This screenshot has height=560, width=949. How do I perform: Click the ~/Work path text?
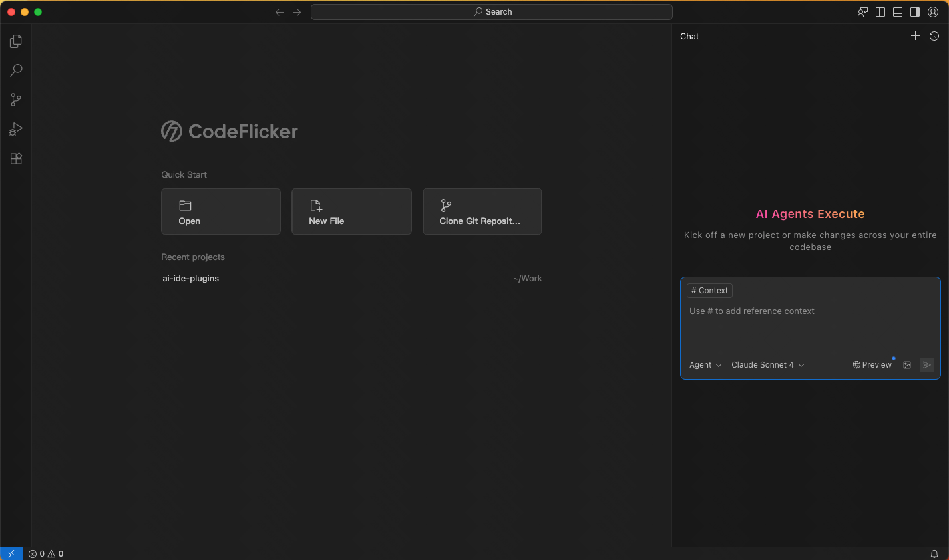528,279
